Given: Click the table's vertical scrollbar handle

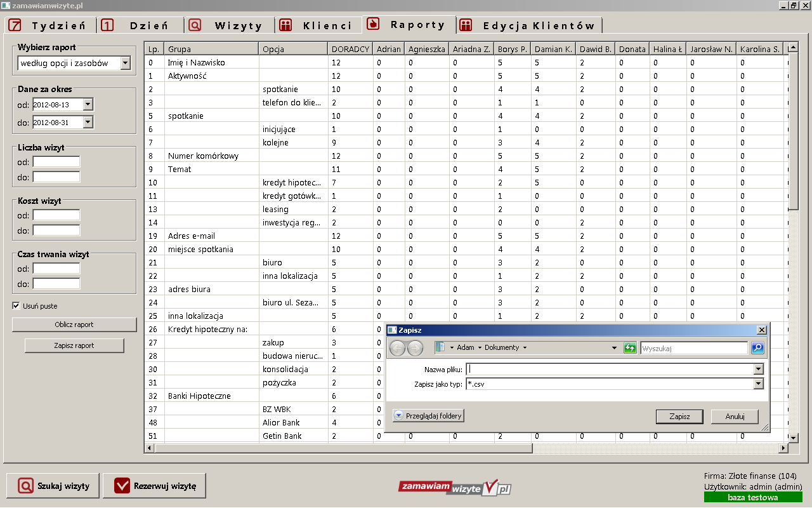Looking at the screenshot, I should pyautogui.click(x=793, y=130).
